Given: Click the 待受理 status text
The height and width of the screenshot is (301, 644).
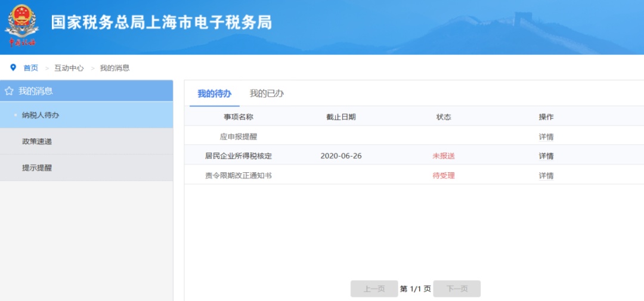Looking at the screenshot, I should click(444, 176).
